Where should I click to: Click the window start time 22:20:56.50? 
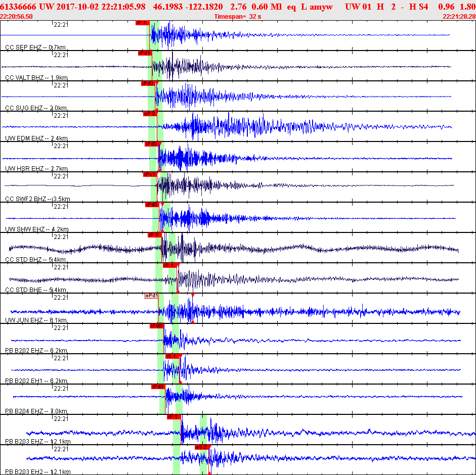point(16,16)
